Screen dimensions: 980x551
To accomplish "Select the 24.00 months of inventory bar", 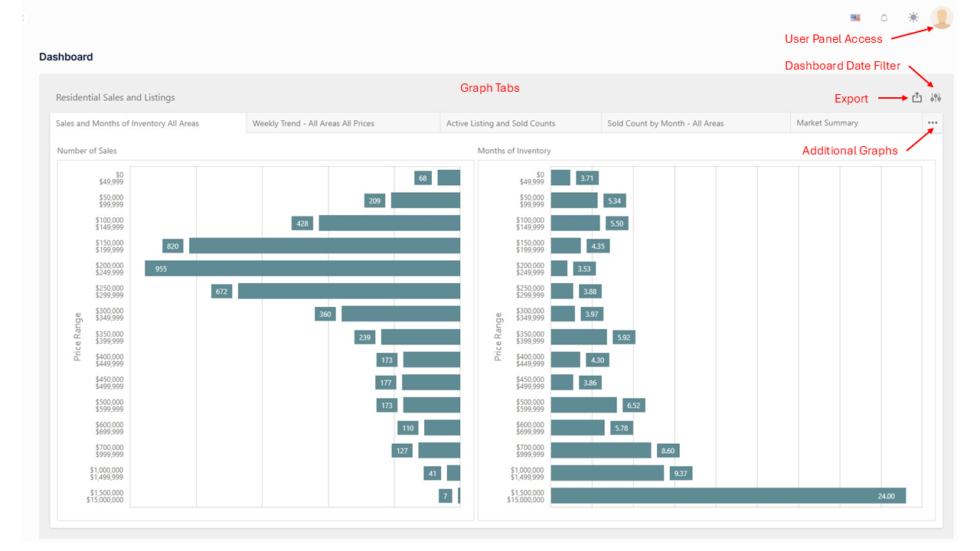I will (x=727, y=495).
